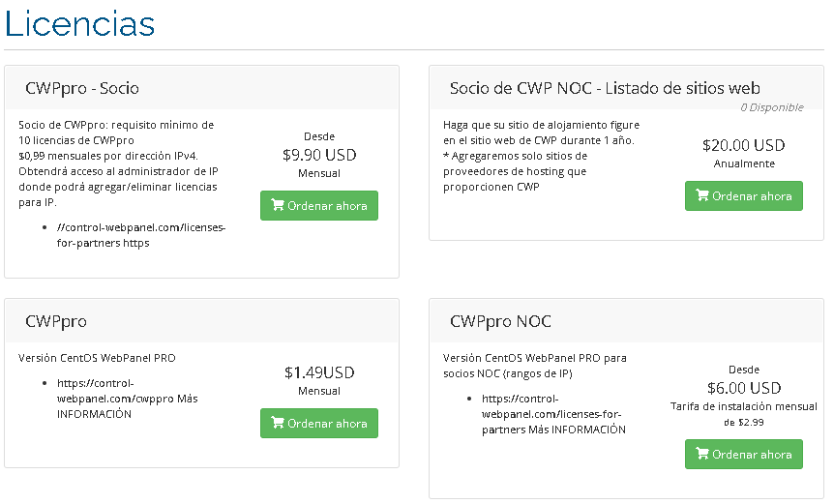Order the CWPpro - Socio license now
This screenshot has width=834, height=504.
pos(319,206)
